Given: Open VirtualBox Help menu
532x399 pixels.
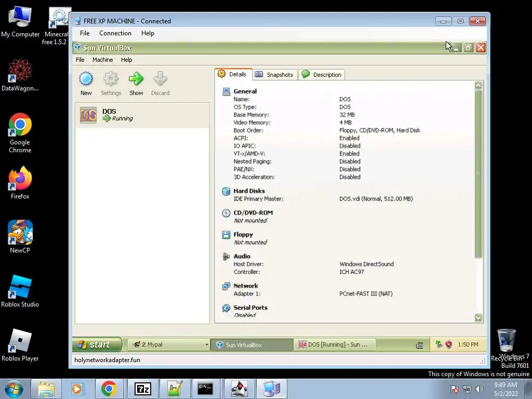Looking at the screenshot, I should (x=127, y=60).
